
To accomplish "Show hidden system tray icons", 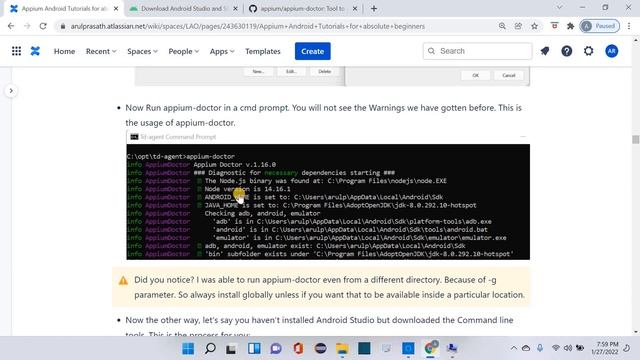I will 514,348.
